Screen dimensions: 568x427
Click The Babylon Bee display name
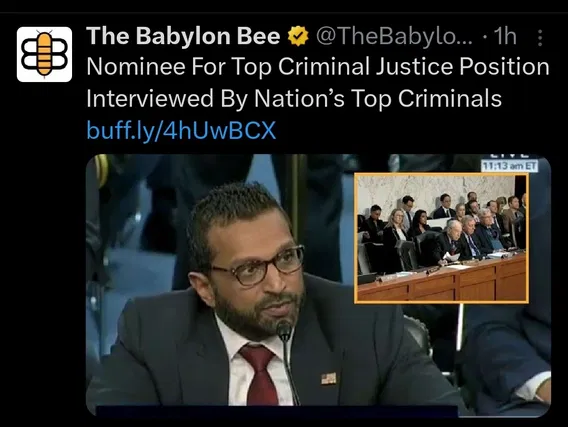183,36
